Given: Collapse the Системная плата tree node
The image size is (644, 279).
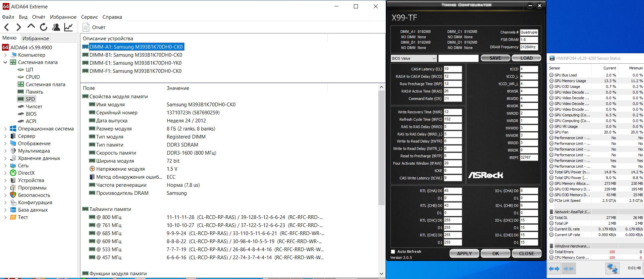Looking at the screenshot, I should tap(5, 62).
